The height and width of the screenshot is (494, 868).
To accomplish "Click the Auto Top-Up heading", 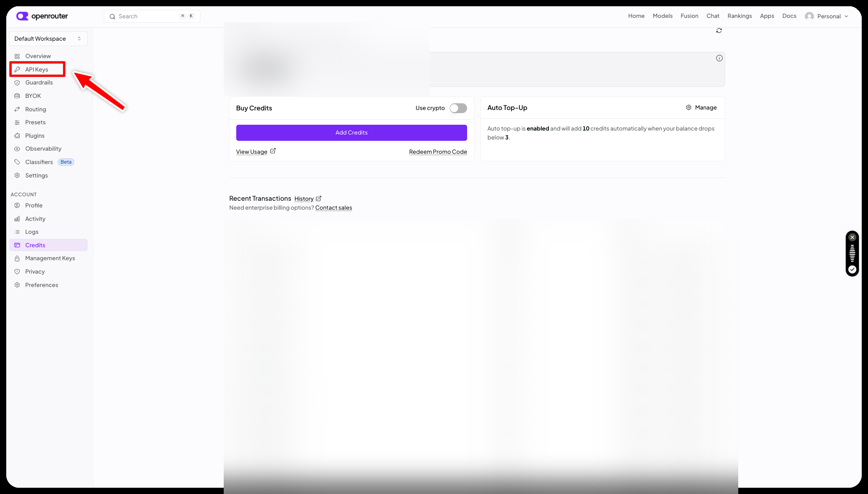I will (507, 108).
